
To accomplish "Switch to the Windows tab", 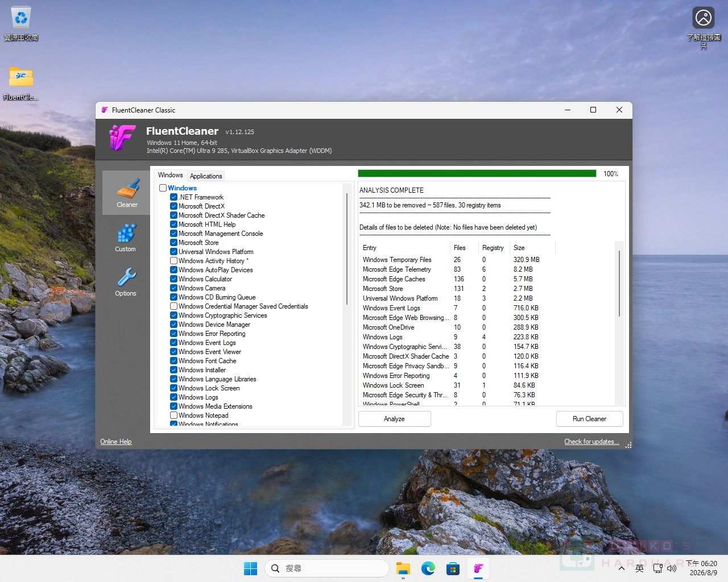I will pos(170,175).
